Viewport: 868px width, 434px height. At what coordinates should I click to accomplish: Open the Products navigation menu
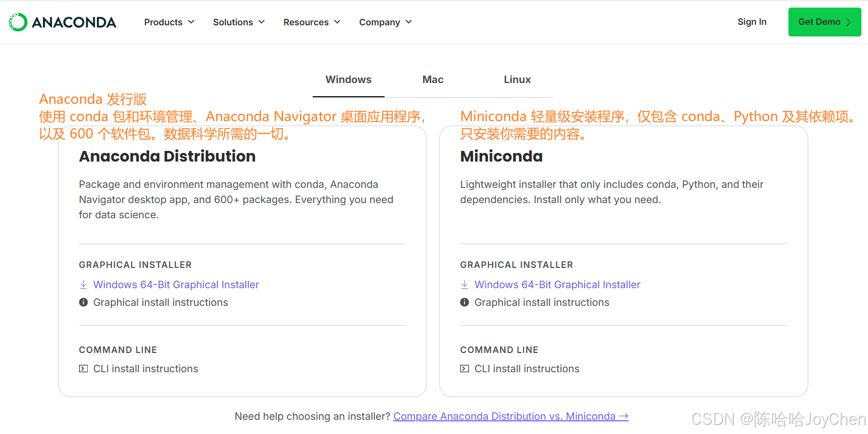pos(169,22)
